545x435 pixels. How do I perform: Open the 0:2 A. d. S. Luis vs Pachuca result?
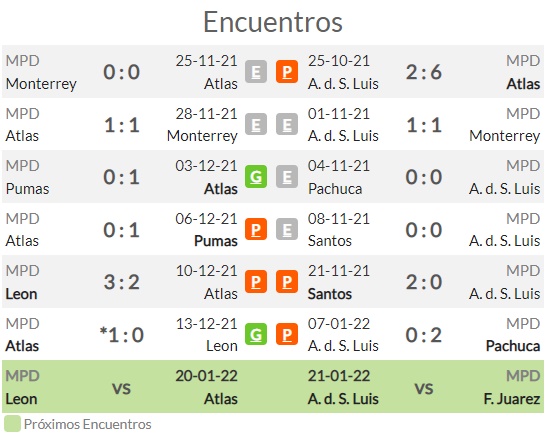point(424,335)
